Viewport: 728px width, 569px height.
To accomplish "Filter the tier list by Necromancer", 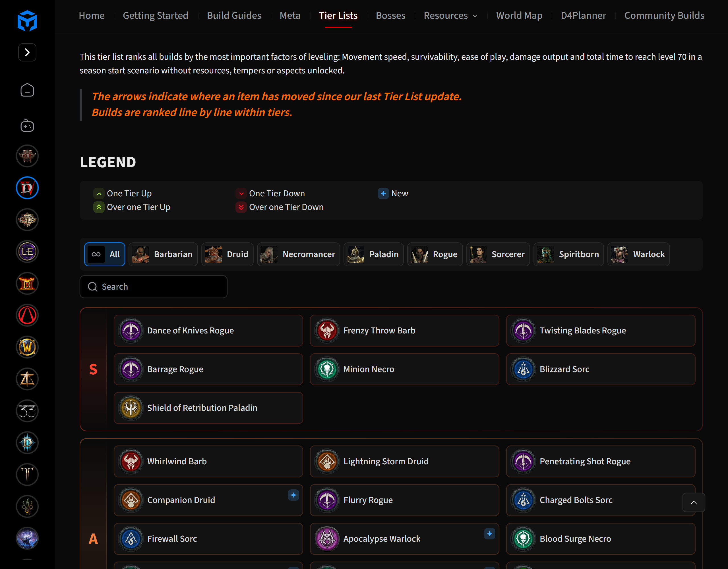I will pyautogui.click(x=298, y=254).
